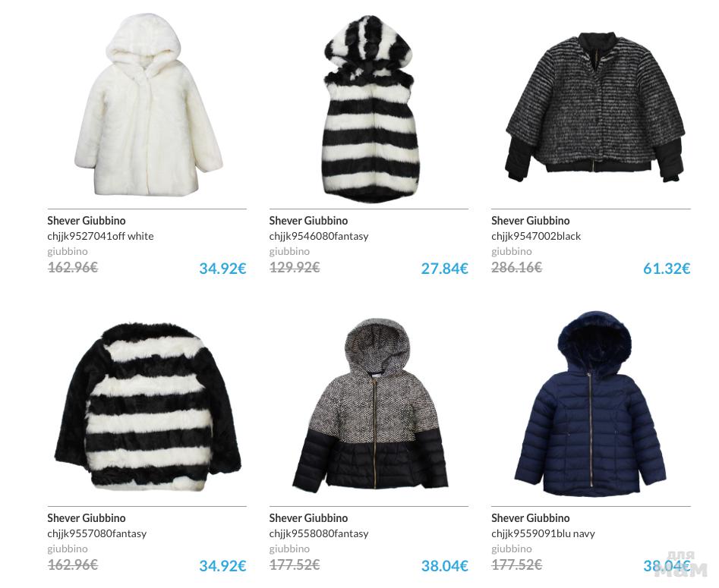Viewport: 719px width, 588px height.
Task: Open the striped fur vest product image
Action: pyautogui.click(x=371, y=109)
